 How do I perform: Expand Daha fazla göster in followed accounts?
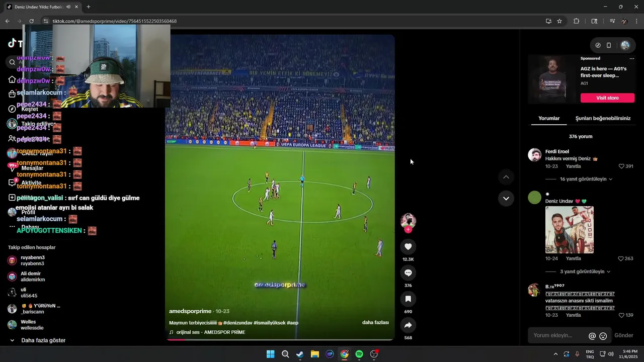pos(43,340)
